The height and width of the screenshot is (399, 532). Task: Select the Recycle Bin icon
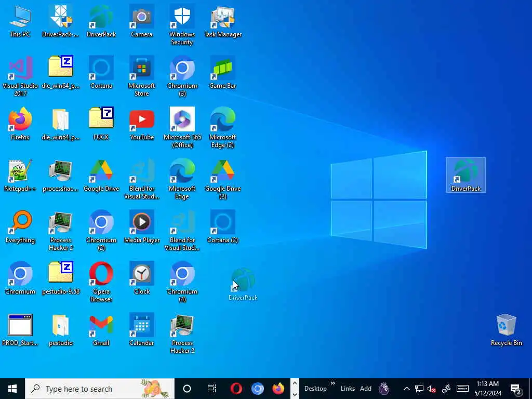506,330
